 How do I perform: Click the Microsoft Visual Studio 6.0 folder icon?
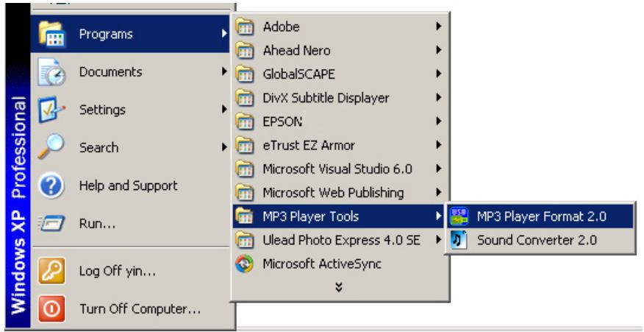(x=245, y=169)
